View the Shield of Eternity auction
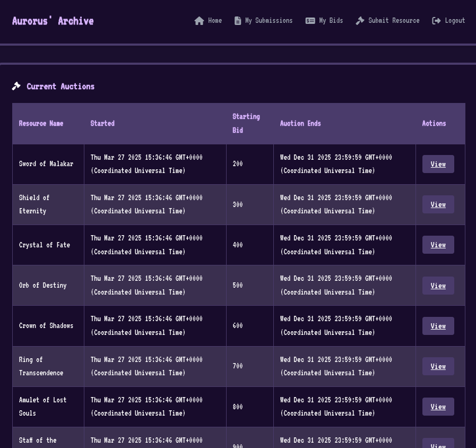Viewport: 476px width, 448px height. pos(438,204)
